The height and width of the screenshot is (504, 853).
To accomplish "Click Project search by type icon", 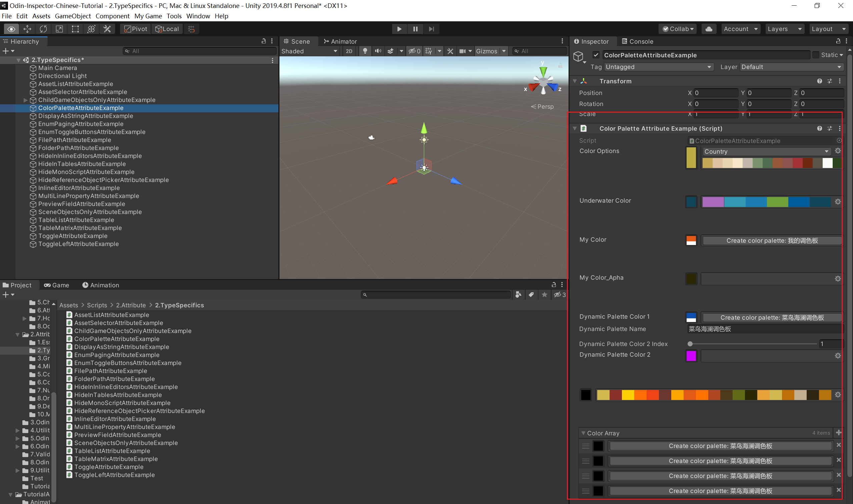I will [518, 294].
